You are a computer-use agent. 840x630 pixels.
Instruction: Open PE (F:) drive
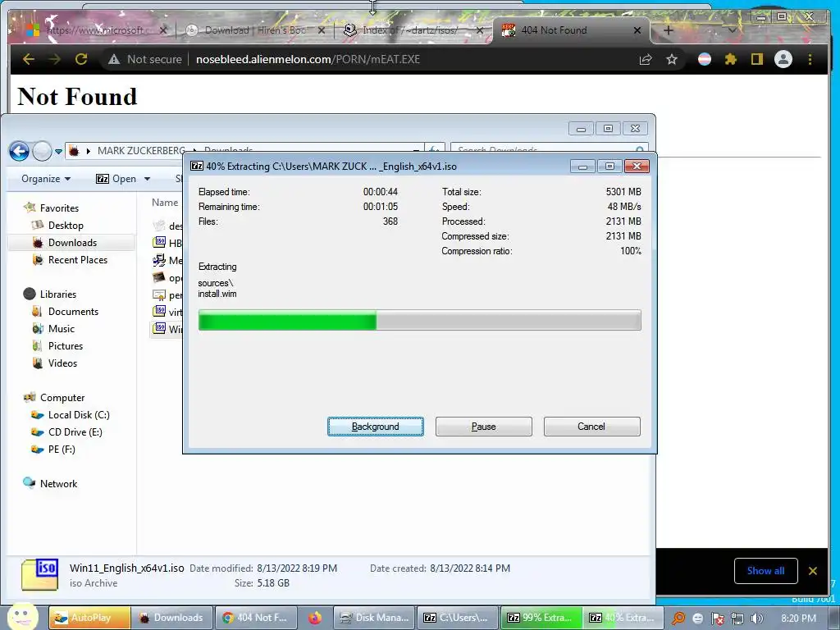coord(53,449)
